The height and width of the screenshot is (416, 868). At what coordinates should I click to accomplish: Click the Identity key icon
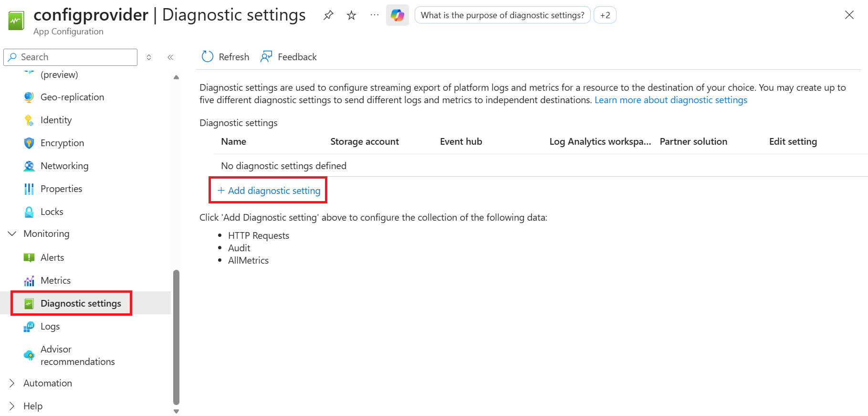point(29,120)
